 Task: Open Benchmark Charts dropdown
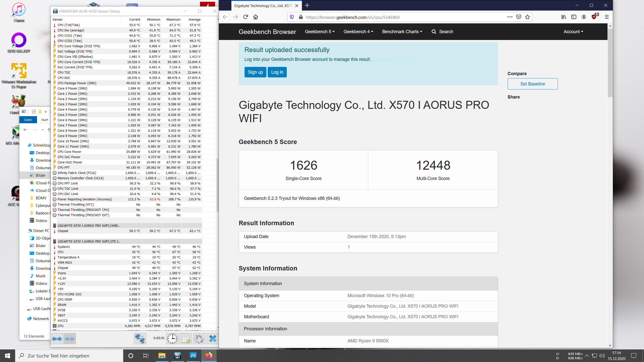point(402,32)
